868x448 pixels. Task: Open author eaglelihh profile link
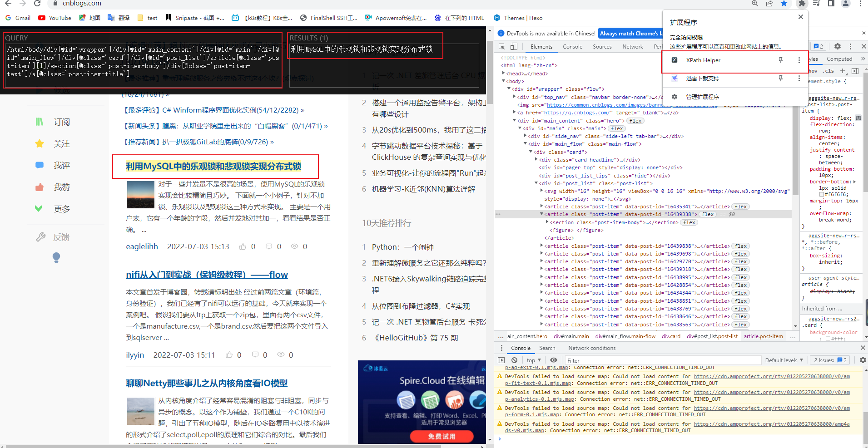[x=142, y=246]
